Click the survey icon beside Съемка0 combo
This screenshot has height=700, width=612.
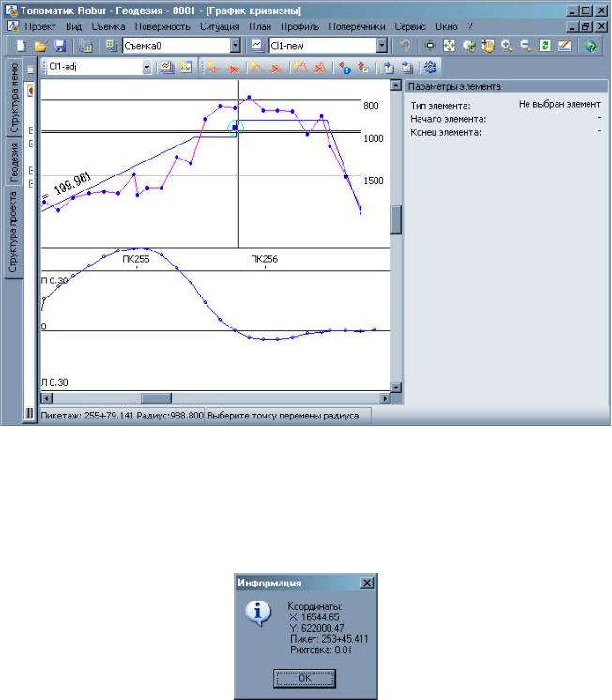pos(112,46)
